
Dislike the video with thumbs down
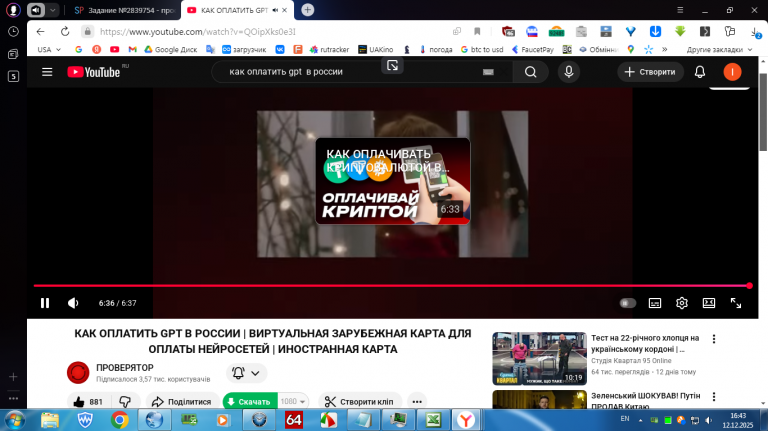click(x=125, y=402)
